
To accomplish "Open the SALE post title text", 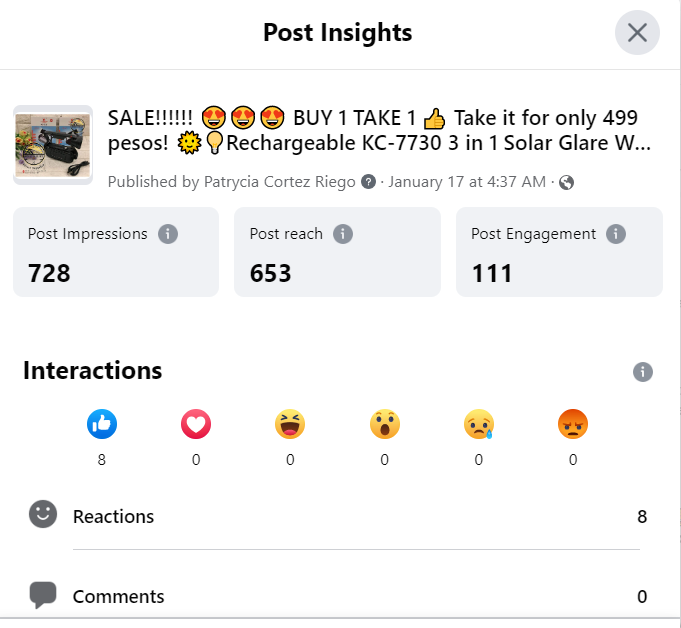I will point(379,131).
